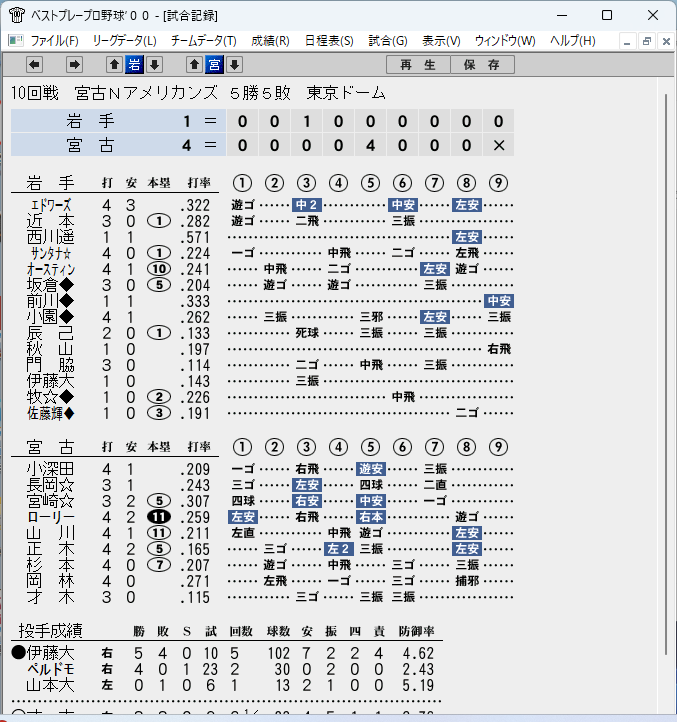The width and height of the screenshot is (677, 722).
Task: Select batter サンタナ☆ row
Action: pyautogui.click(x=51, y=253)
